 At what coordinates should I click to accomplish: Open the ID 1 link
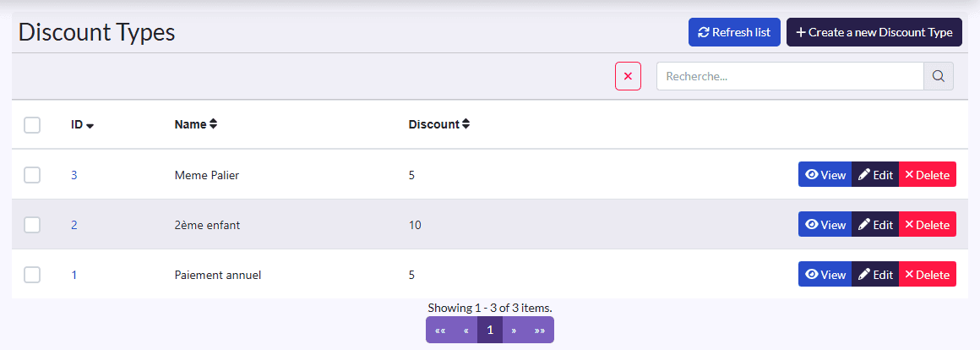point(73,275)
